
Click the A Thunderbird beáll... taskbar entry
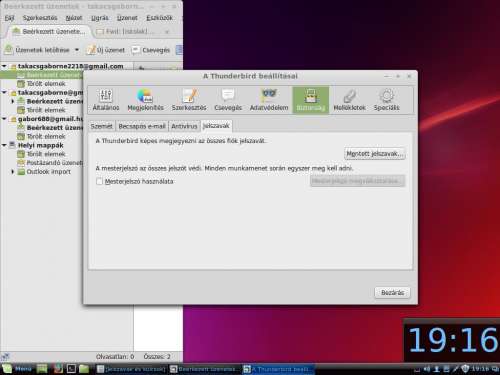(x=278, y=369)
